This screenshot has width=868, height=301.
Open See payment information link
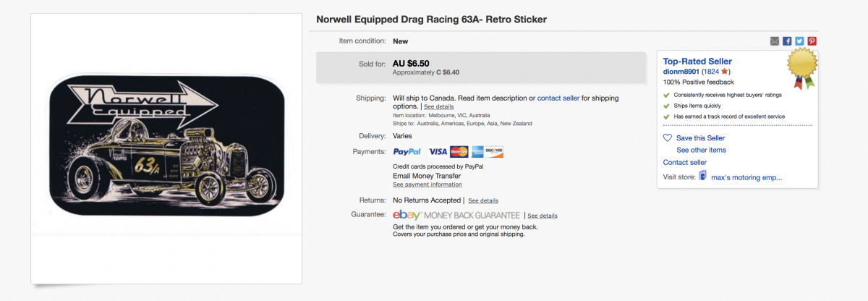(427, 185)
